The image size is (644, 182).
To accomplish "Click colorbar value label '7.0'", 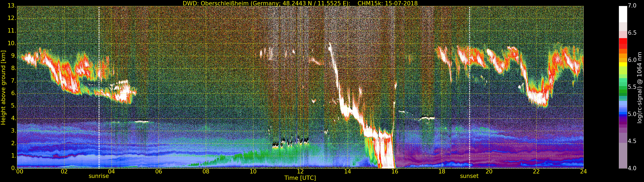I will (632, 6).
